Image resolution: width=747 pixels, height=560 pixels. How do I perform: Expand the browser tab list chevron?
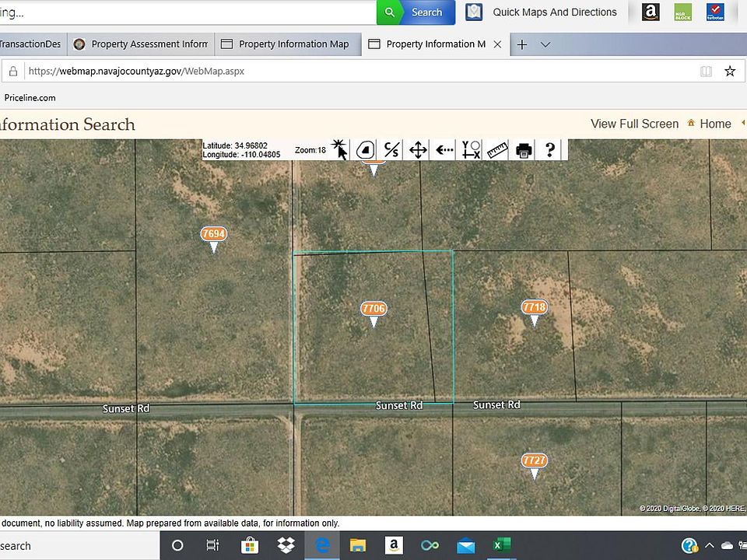click(545, 44)
